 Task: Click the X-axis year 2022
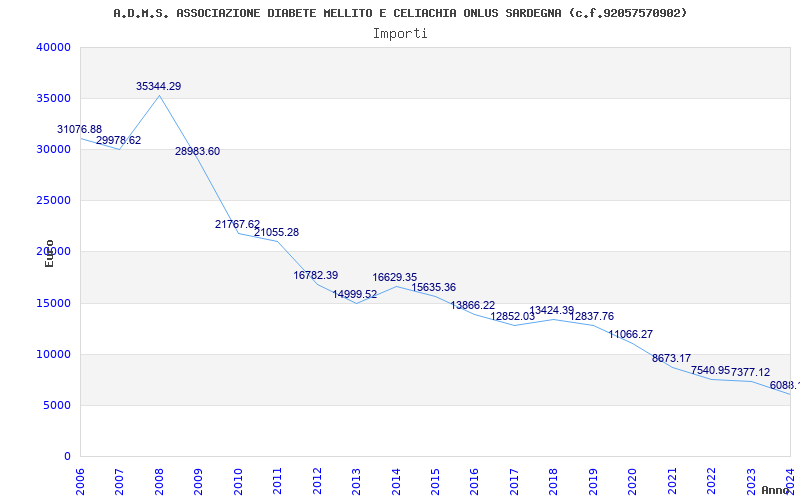[x=711, y=481]
